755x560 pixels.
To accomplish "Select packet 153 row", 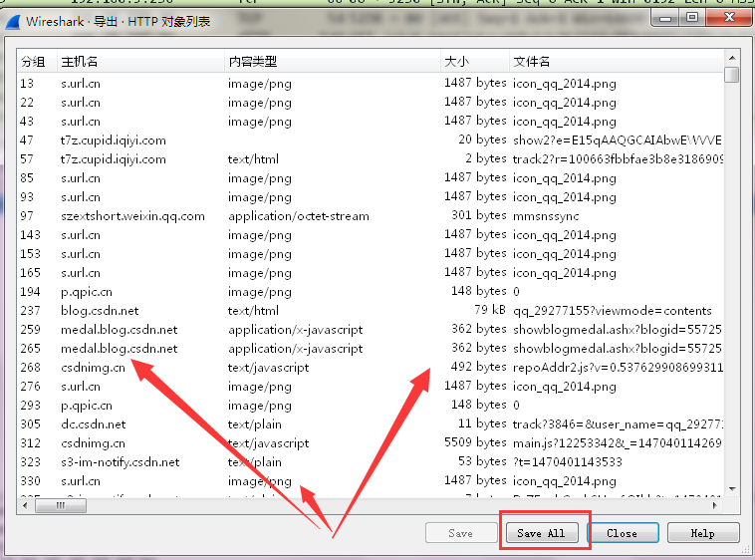I will [370, 254].
